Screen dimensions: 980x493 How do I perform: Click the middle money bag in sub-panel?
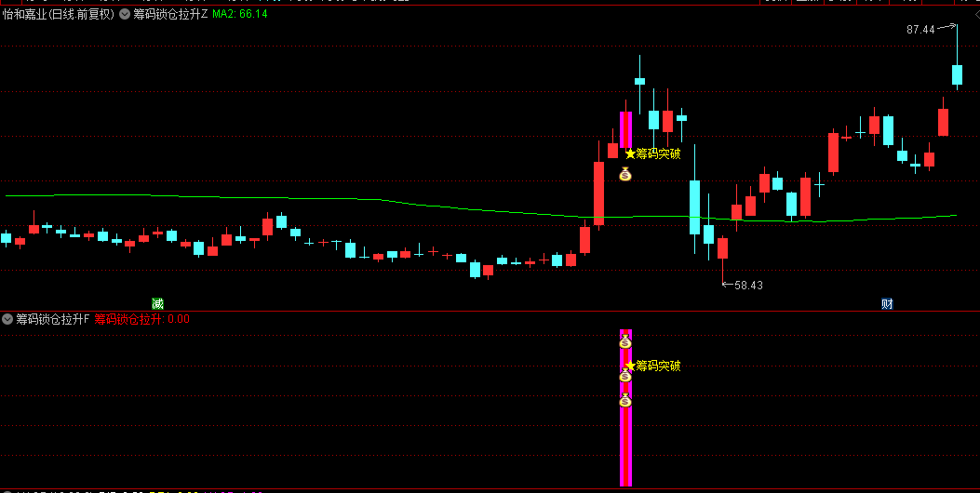(x=625, y=375)
